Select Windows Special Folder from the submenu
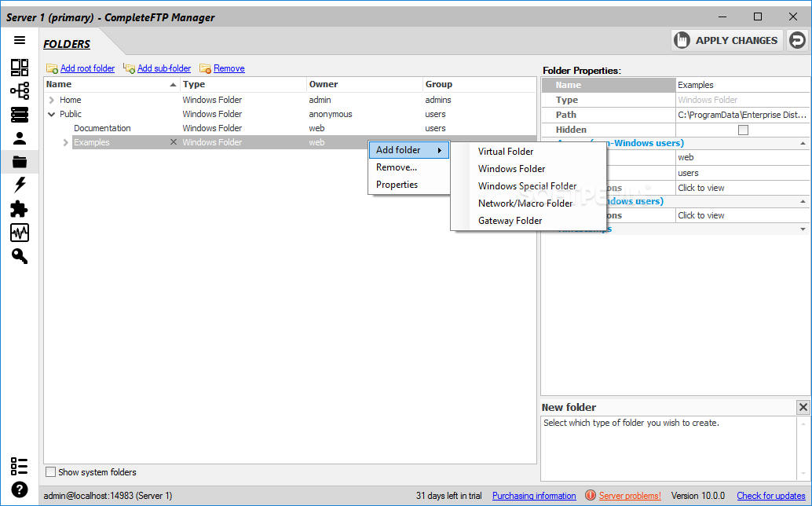The height and width of the screenshot is (506, 812). tap(529, 186)
